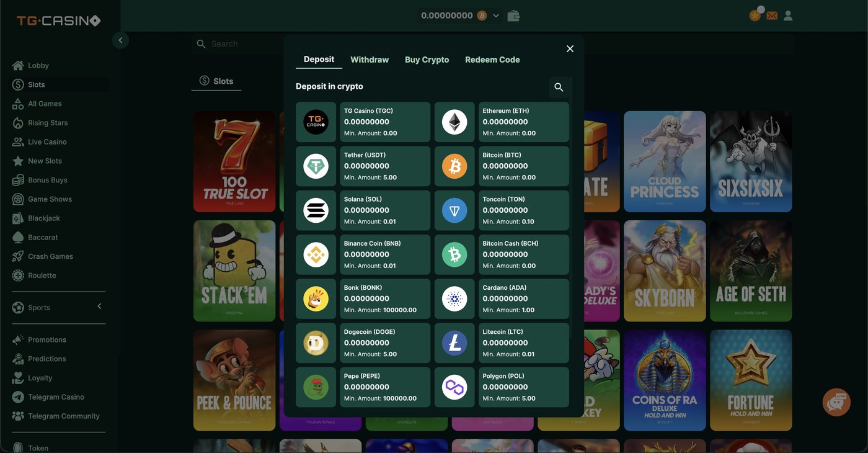The image size is (868, 453).
Task: Select the Dogecoin (DOGE) coin icon
Action: pyautogui.click(x=316, y=343)
